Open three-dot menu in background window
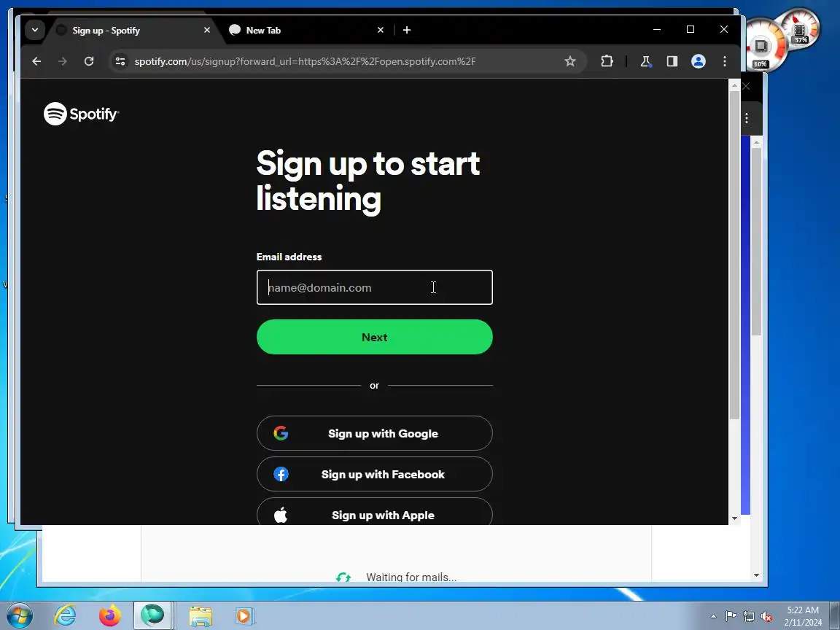840x630 pixels. click(746, 118)
